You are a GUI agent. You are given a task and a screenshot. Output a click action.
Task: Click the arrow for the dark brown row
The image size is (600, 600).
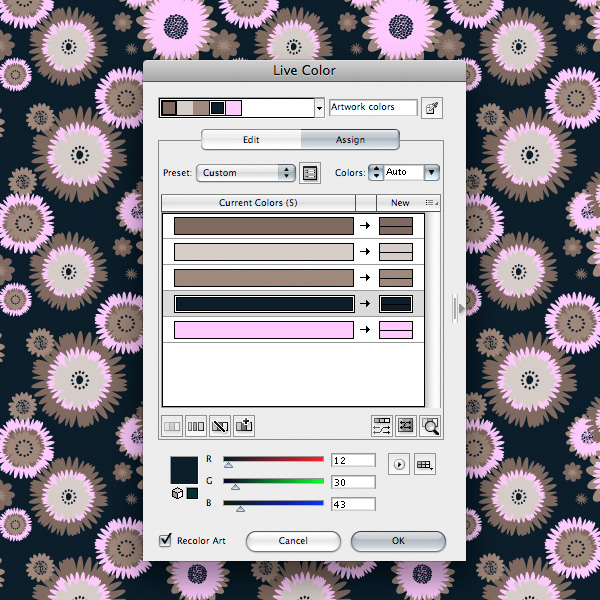[x=365, y=225]
